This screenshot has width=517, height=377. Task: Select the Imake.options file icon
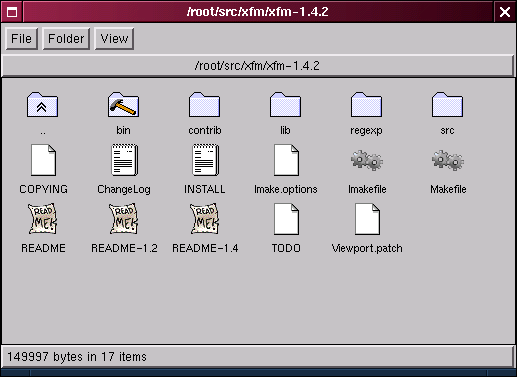[x=286, y=160]
